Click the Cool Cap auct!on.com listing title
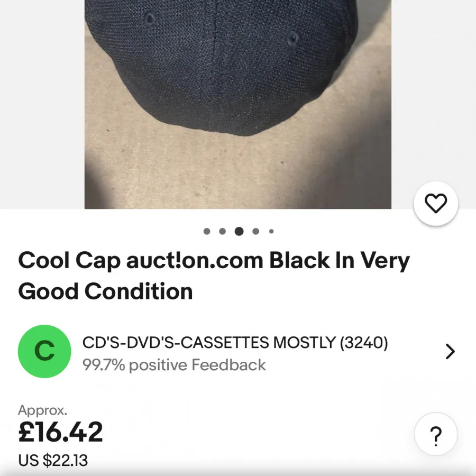Image resolution: width=476 pixels, height=476 pixels. pyautogui.click(x=214, y=276)
